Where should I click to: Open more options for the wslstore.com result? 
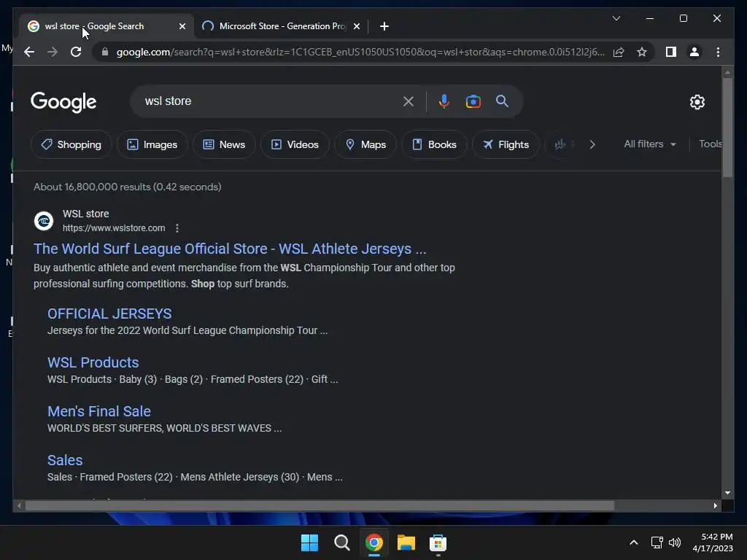click(x=177, y=228)
